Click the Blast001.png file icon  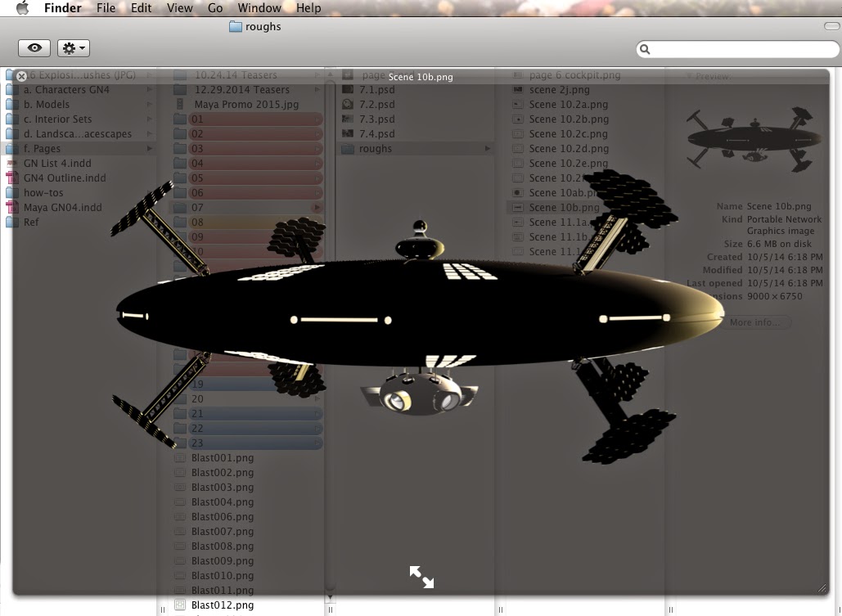click(180, 457)
